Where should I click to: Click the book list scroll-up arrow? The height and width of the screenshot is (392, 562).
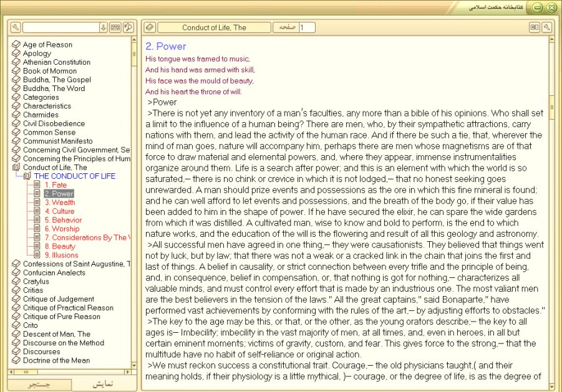tap(134, 39)
